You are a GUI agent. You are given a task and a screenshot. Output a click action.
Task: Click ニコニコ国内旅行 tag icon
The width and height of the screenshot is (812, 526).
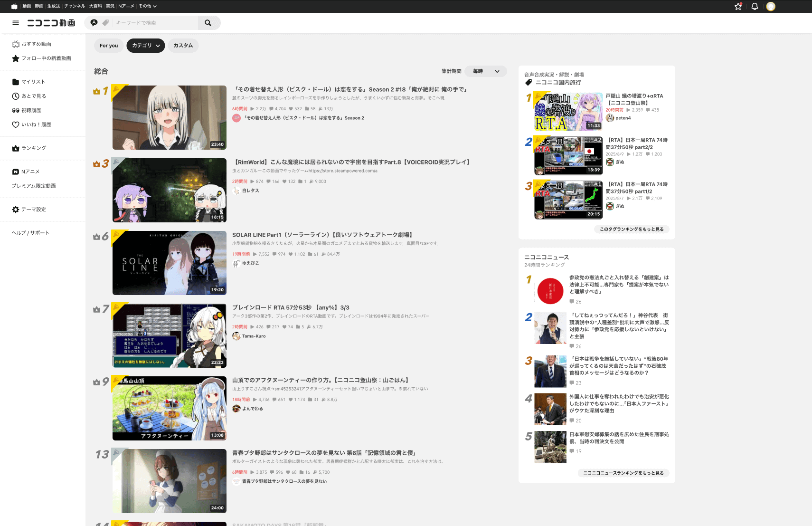529,83
